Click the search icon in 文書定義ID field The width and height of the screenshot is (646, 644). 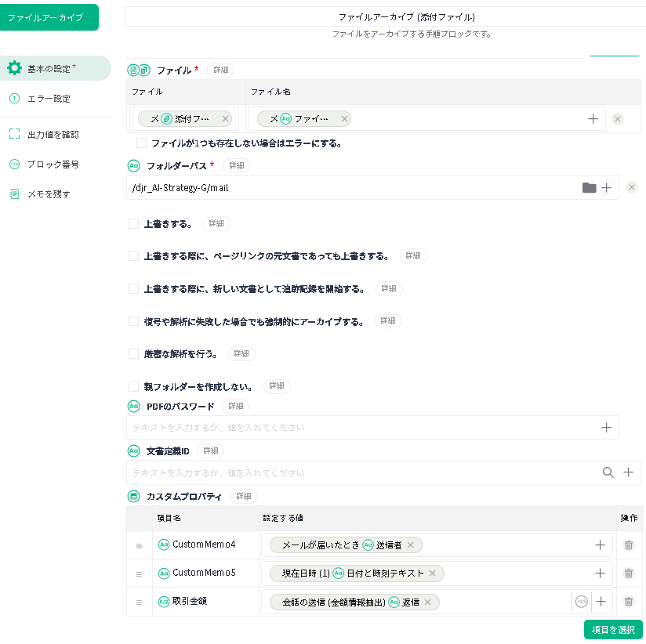[608, 472]
